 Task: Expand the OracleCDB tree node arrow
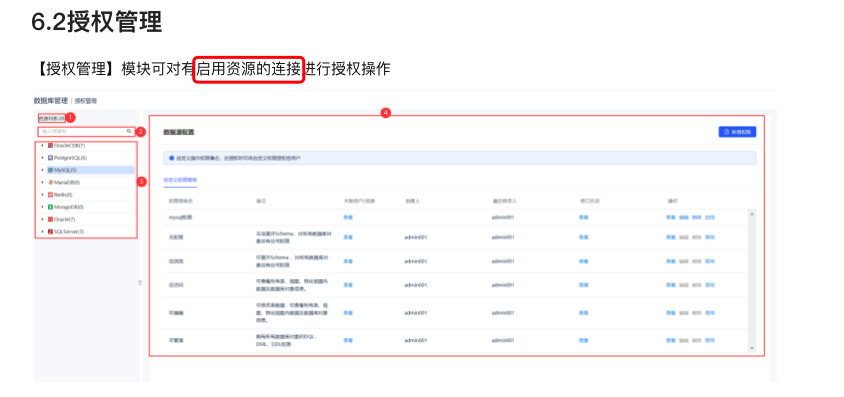[x=43, y=146]
